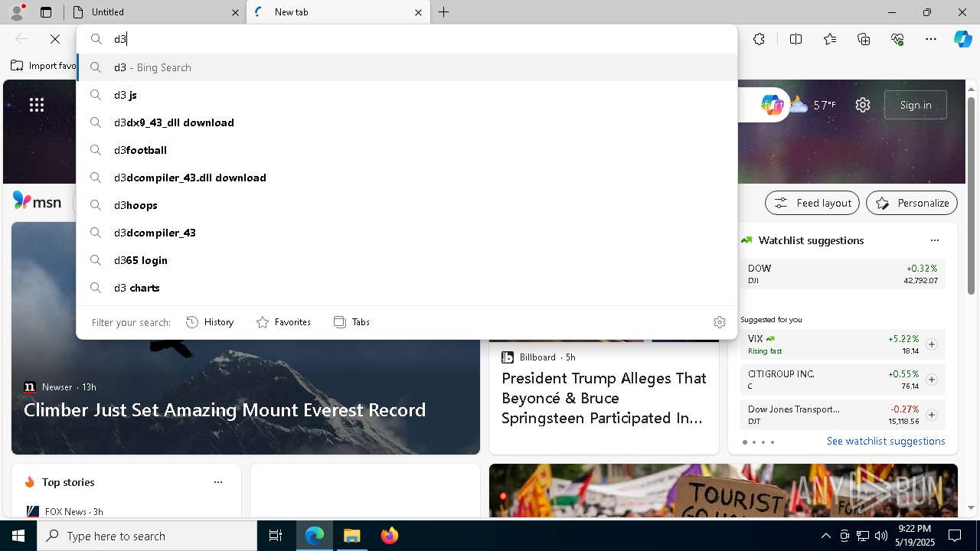Click the Import favorites bookmark item
Image resolution: width=980 pixels, height=551 pixels.
(44, 66)
